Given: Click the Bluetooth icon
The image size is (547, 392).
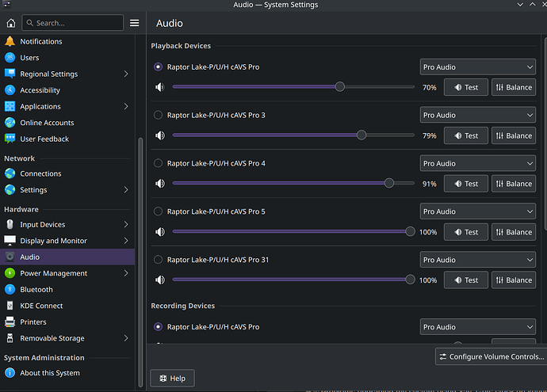Looking at the screenshot, I should pyautogui.click(x=10, y=289).
